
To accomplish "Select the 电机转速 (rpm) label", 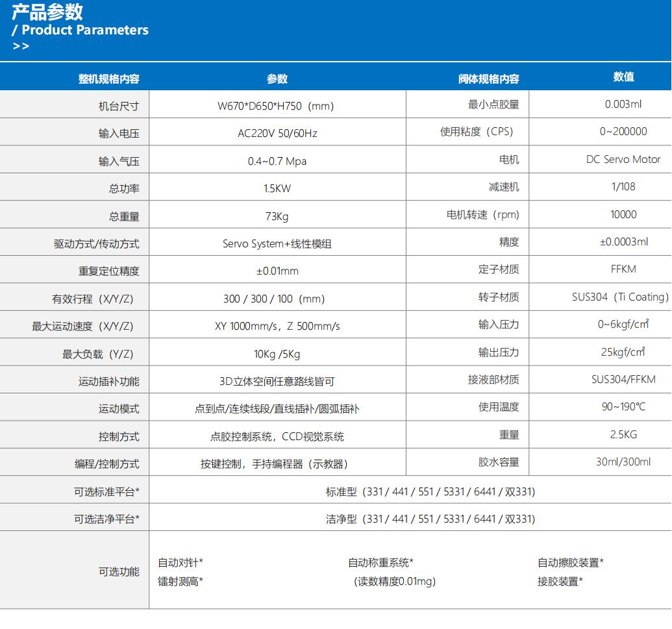I will 483,215.
